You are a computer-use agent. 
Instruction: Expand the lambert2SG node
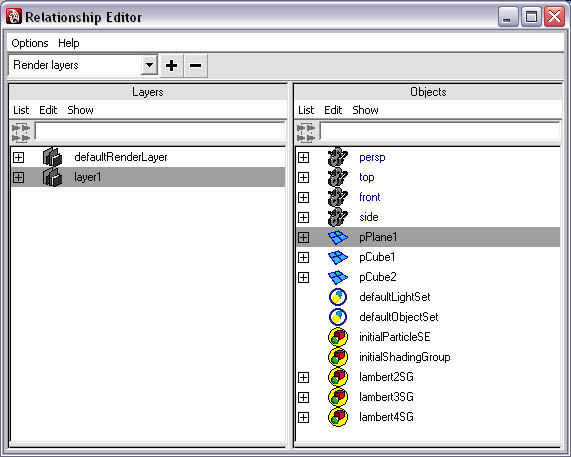(x=303, y=377)
